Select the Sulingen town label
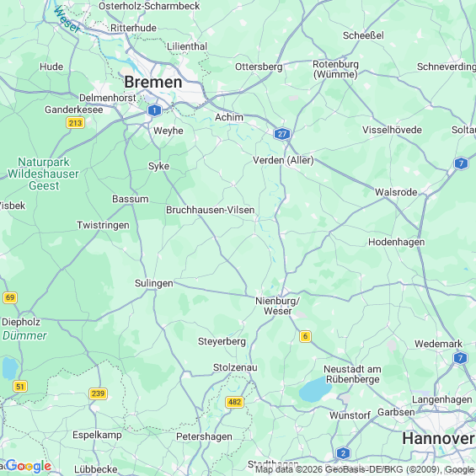The height and width of the screenshot is (476, 476). 154,283
